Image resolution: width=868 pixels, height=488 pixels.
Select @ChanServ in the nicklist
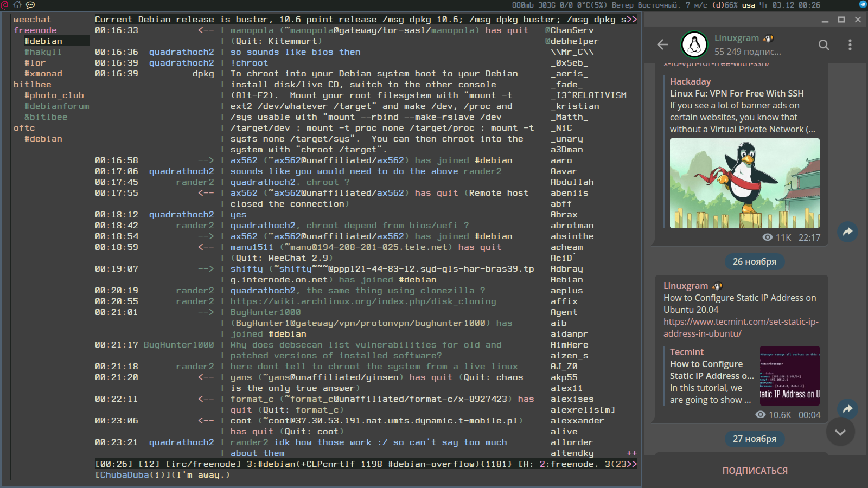(x=569, y=30)
